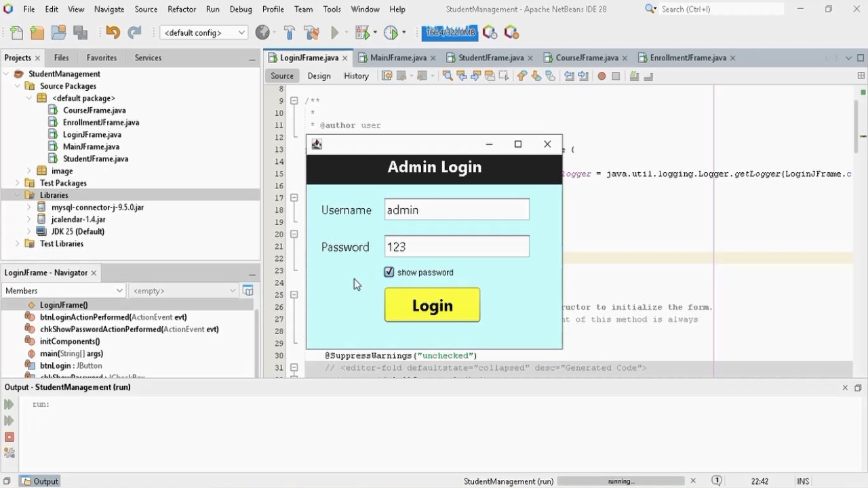The height and width of the screenshot is (488, 868).
Task: Click the Run Project green arrow
Action: 334,33
